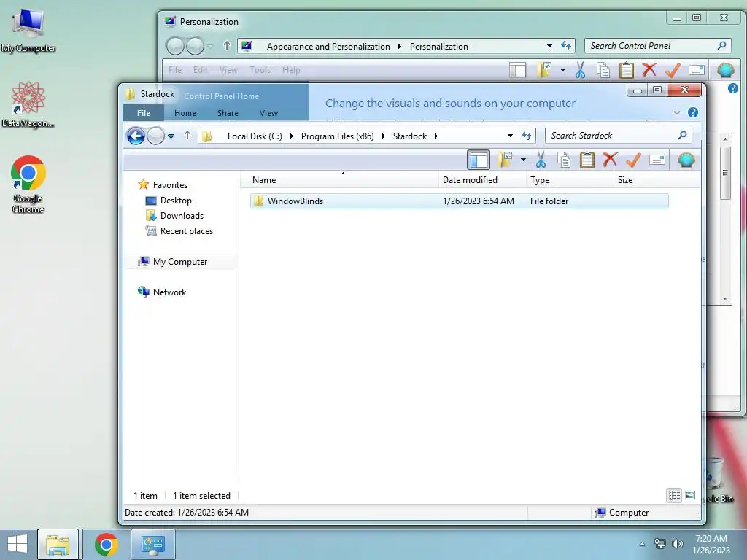Open the address bar history dropdown in Stardock
Image resolution: width=747 pixels, height=560 pixels.
coord(510,136)
